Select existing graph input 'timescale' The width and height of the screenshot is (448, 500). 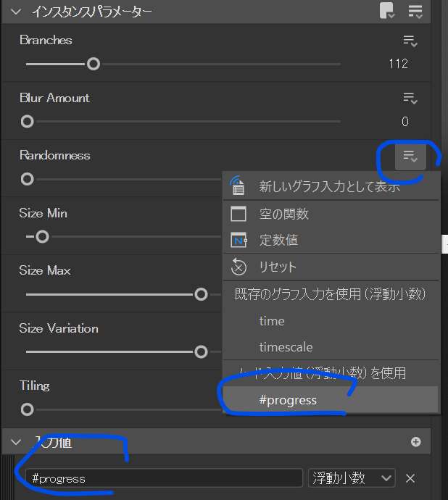286,347
